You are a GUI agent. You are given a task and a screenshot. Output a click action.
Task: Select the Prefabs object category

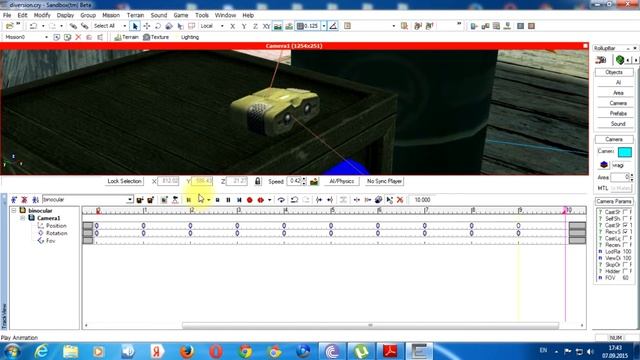point(618,113)
